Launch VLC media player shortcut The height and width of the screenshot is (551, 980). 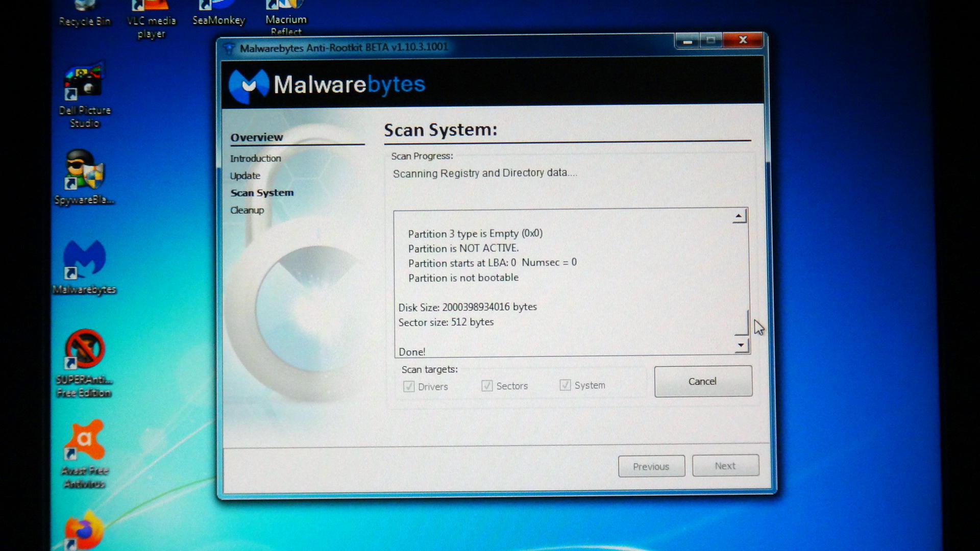(151, 19)
